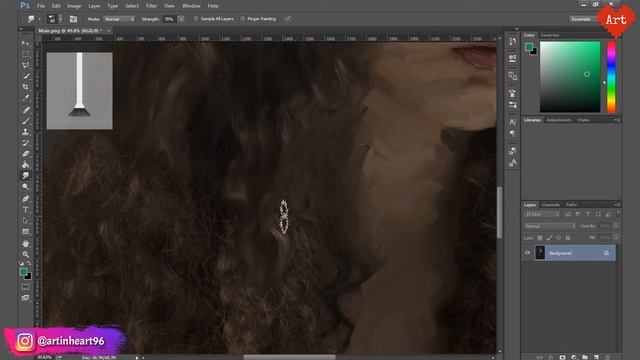
Task: Open the Filter menu
Action: [x=151, y=6]
